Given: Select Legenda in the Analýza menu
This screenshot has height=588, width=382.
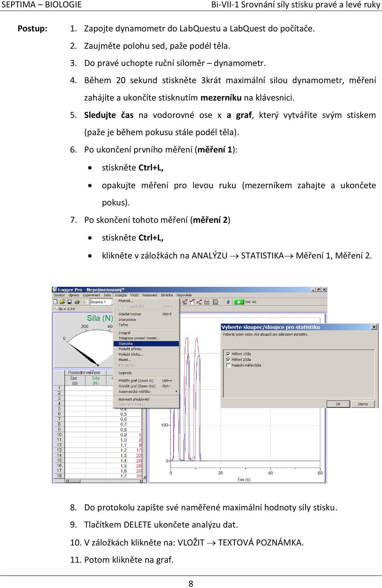Looking at the screenshot, I should coord(146,373).
